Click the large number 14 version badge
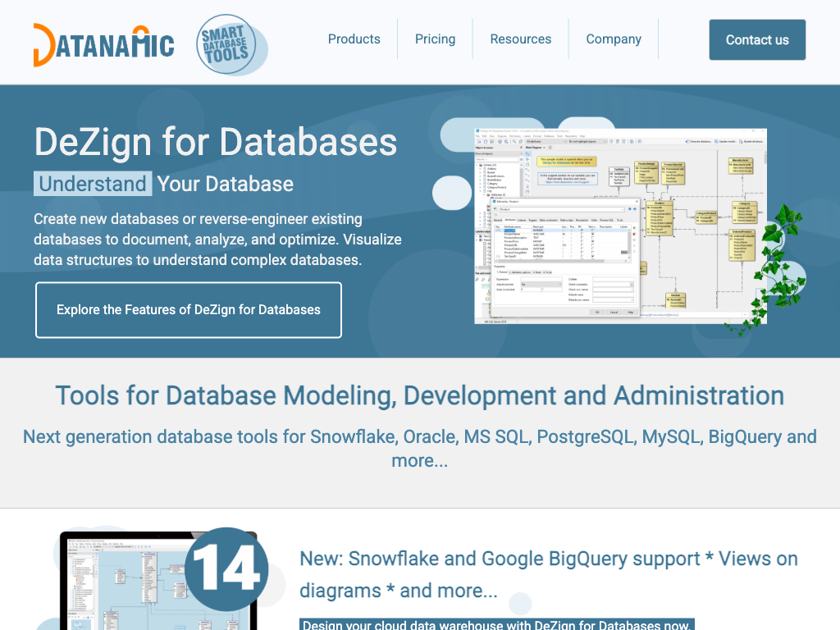 click(x=226, y=568)
